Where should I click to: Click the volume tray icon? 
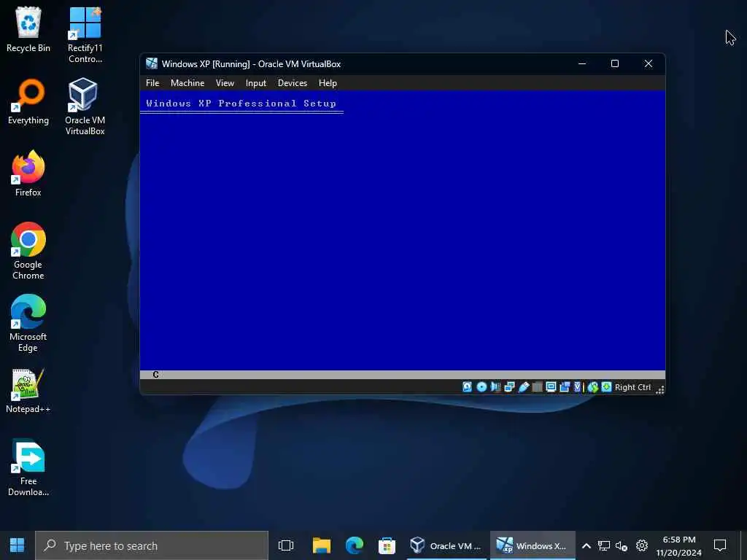622,545
